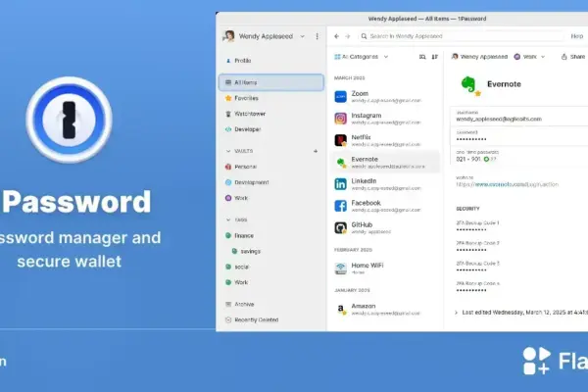Open the Developer section
Image resolution: width=588 pixels, height=392 pixels.
243,129
